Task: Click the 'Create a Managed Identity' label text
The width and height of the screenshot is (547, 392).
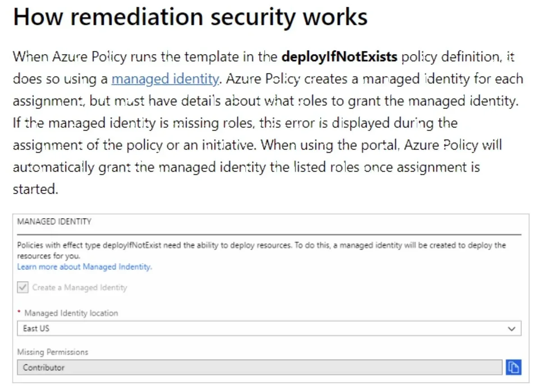Action: 80,287
